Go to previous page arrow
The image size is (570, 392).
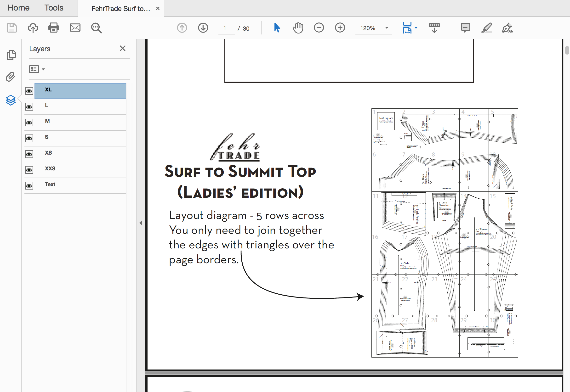pos(182,28)
